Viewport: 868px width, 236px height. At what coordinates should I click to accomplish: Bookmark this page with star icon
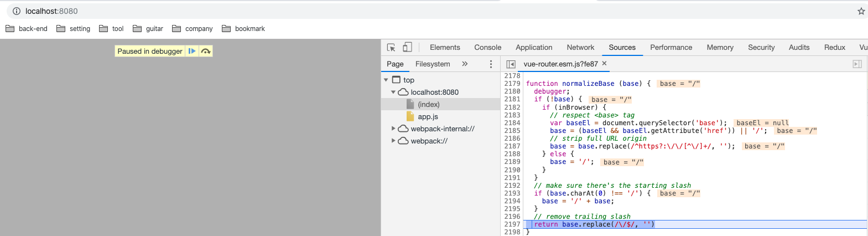click(861, 11)
